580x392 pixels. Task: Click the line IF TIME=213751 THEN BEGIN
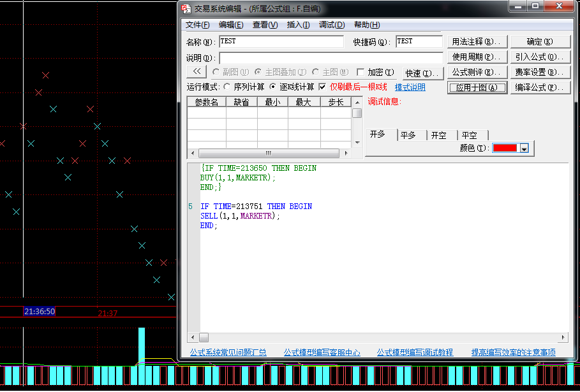pos(256,207)
